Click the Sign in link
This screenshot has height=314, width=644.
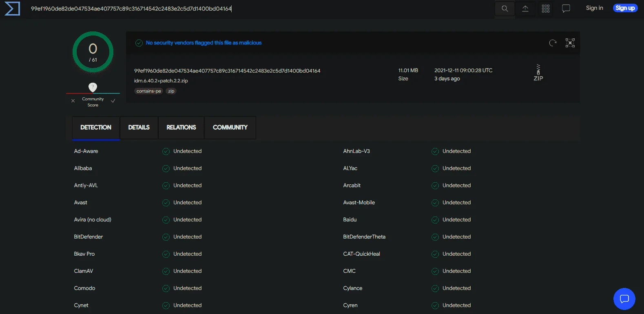pos(594,8)
